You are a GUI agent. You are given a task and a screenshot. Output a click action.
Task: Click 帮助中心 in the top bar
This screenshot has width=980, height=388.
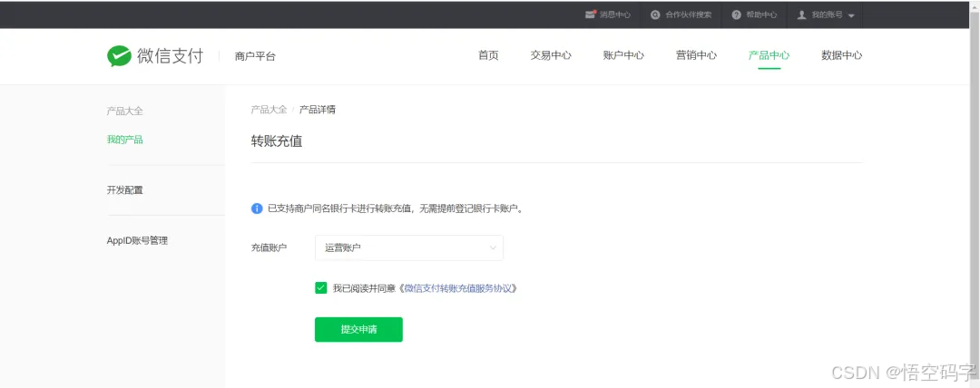click(762, 15)
